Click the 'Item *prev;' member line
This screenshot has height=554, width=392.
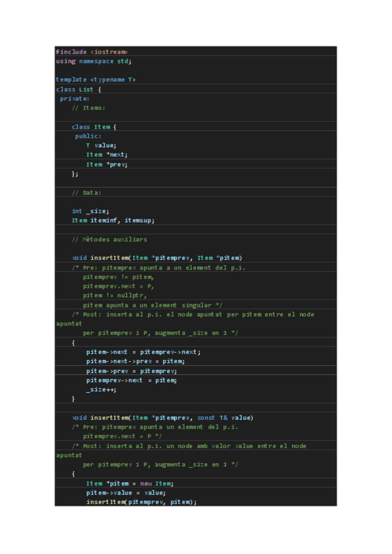[106, 165]
